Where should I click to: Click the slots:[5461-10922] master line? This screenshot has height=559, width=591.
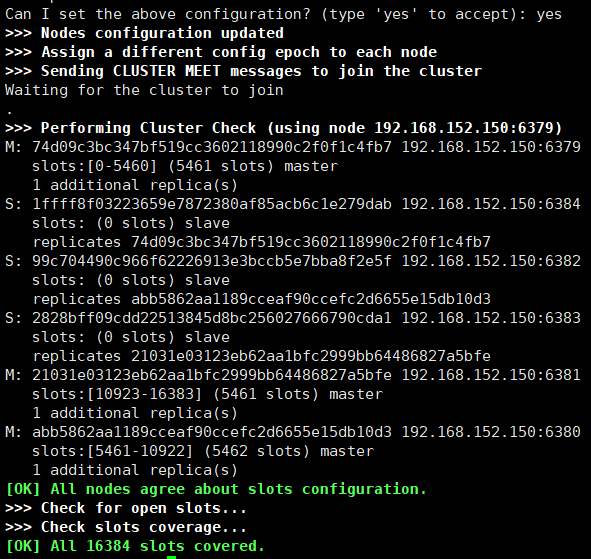click(203, 451)
